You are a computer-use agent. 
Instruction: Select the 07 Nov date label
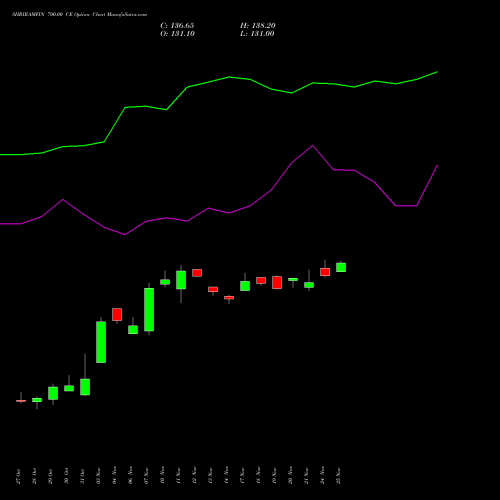(x=146, y=476)
